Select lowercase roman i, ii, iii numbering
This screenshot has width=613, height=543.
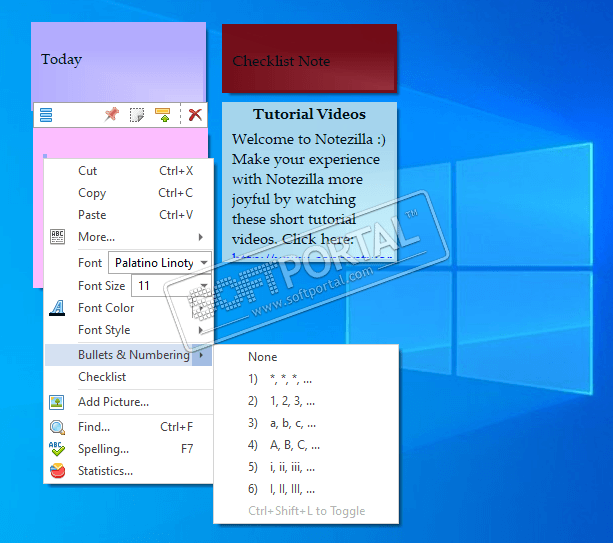[x=306, y=467]
